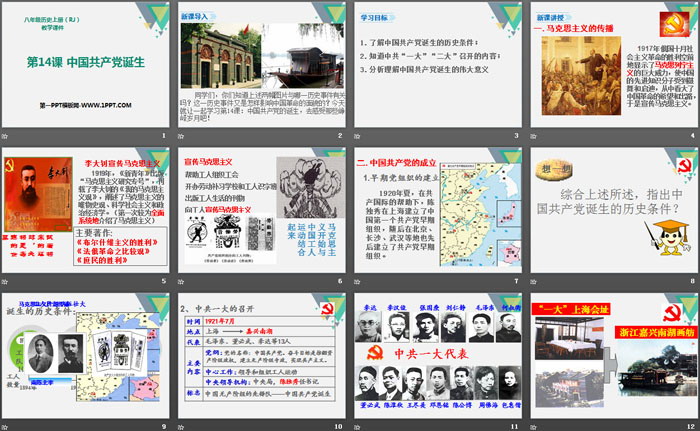
Task: Select slide 2 with 新课导入 photos
Action: click(x=262, y=65)
